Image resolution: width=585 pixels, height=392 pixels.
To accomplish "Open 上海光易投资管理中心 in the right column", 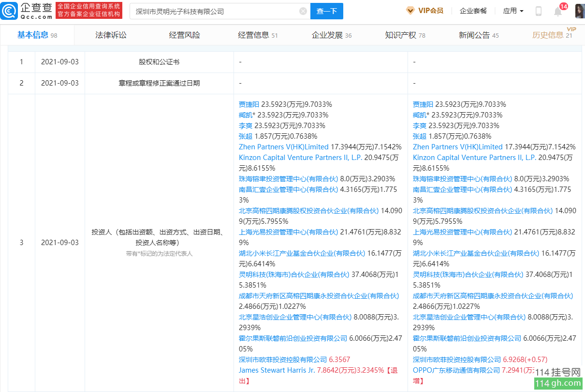I will 463,232.
